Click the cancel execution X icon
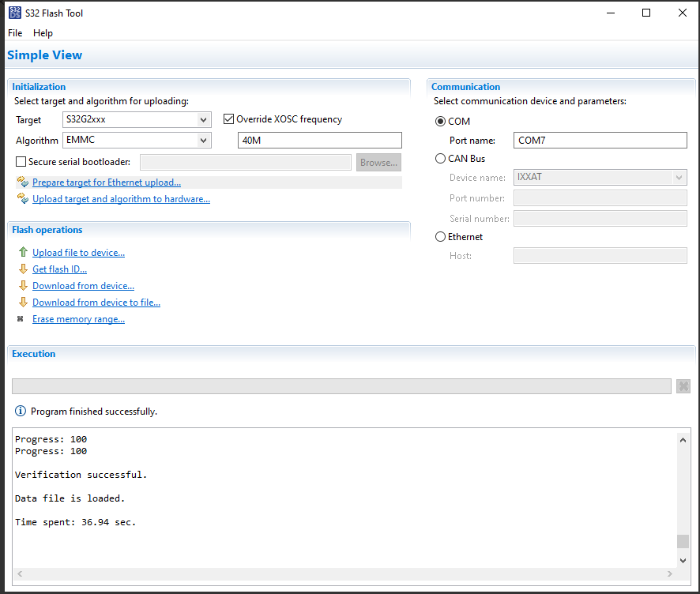Image resolution: width=700 pixels, height=594 pixels. pyautogui.click(x=684, y=386)
